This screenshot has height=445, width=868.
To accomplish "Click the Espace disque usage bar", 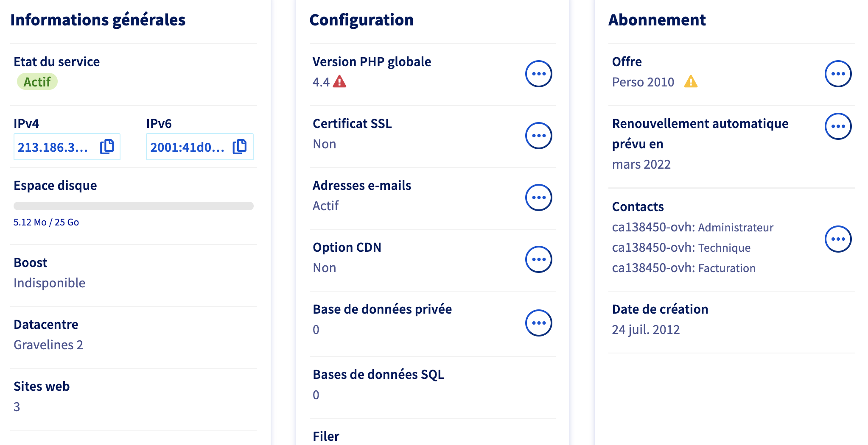I will [134, 206].
